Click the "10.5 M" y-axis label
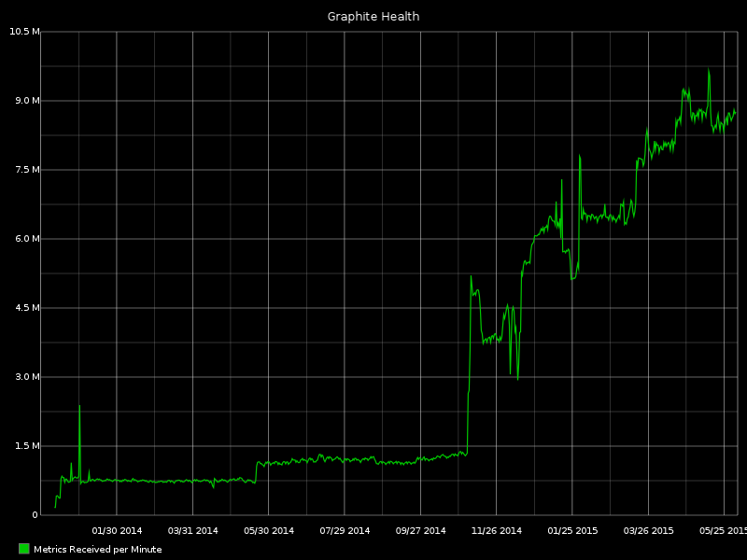747x560 pixels. pyautogui.click(x=25, y=32)
